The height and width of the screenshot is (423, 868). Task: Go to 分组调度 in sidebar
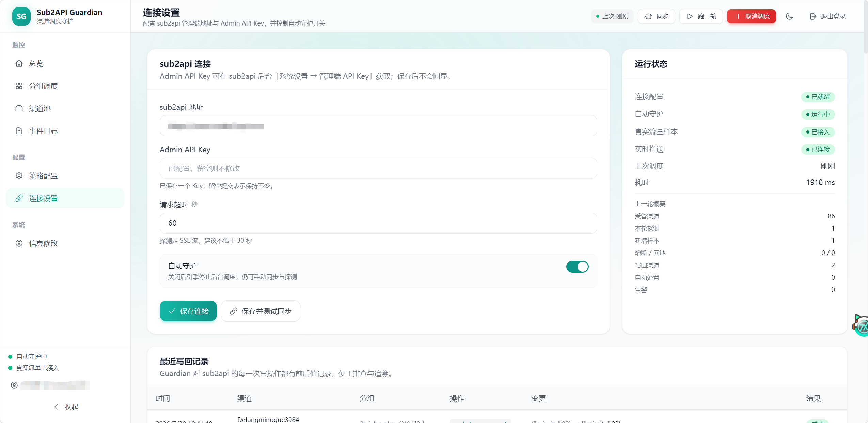click(65, 86)
